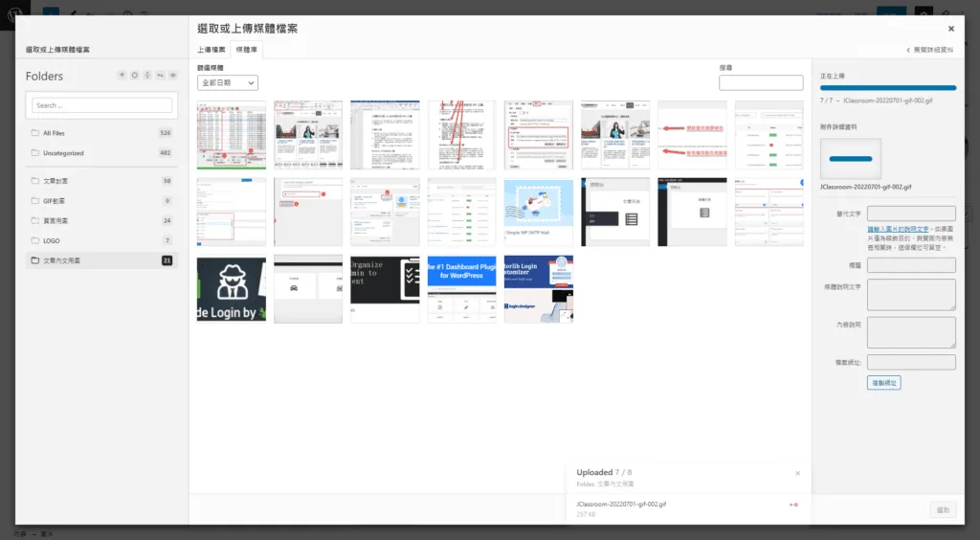Switch to the 媒體庫 tab
Viewport: 980px width, 540px height.
pos(246,50)
